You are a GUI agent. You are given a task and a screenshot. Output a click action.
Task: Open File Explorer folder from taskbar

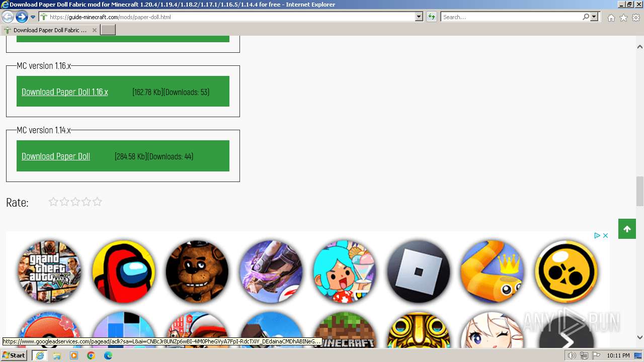(x=57, y=355)
